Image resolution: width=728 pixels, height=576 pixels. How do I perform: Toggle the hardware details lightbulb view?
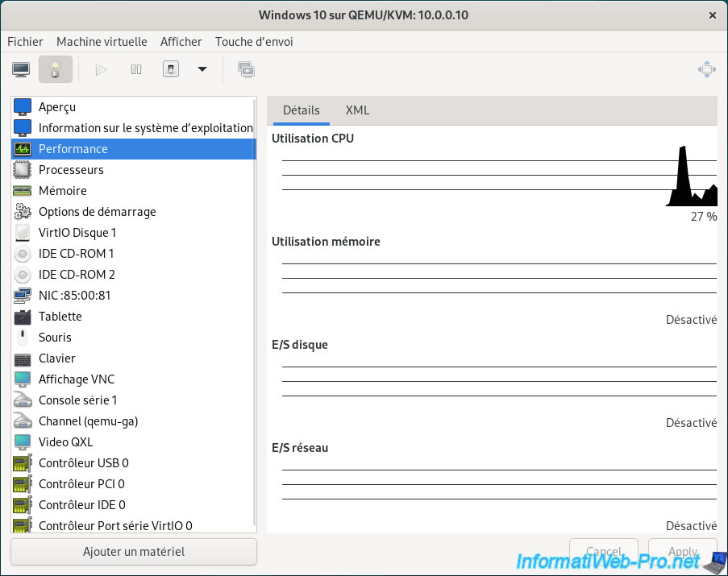tap(56, 69)
